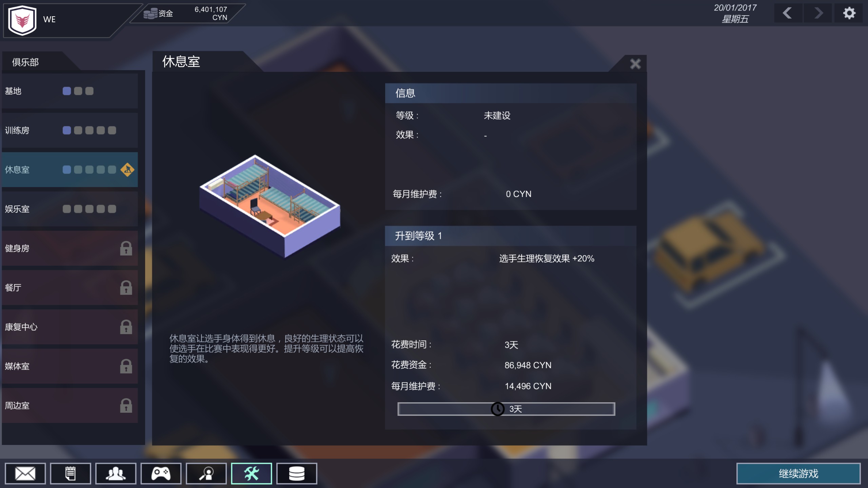
Task: Click the 继续游戏 button
Action: (798, 473)
